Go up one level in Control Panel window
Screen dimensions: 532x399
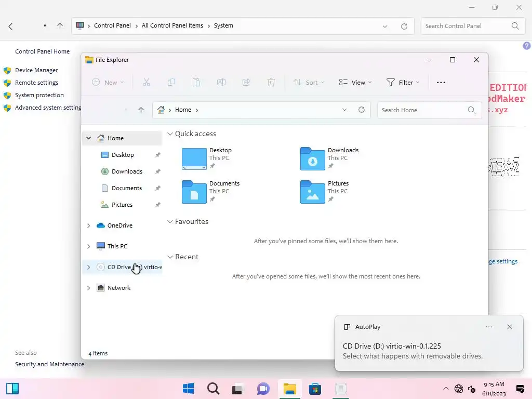pyautogui.click(x=60, y=26)
